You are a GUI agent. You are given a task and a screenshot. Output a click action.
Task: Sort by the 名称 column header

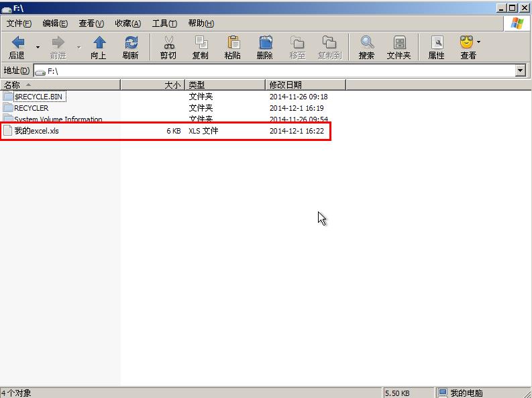[60, 85]
